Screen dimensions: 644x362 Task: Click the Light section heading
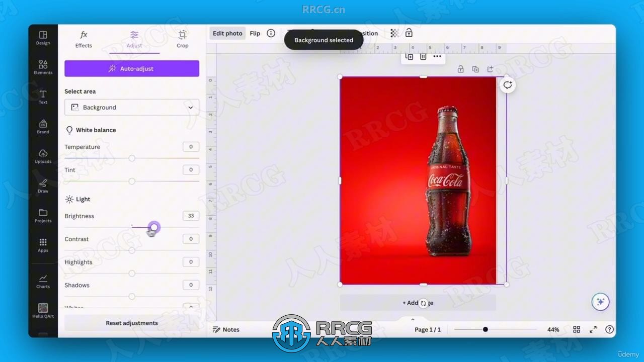coord(78,199)
